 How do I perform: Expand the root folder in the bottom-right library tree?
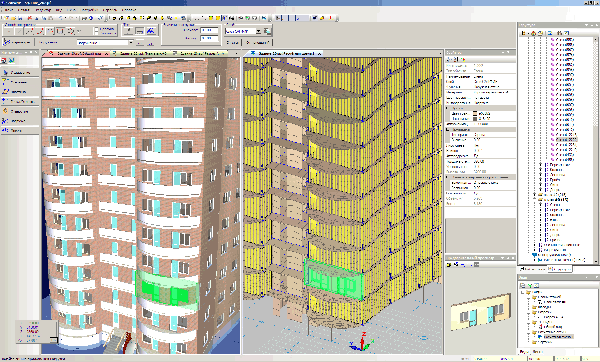click(523, 292)
